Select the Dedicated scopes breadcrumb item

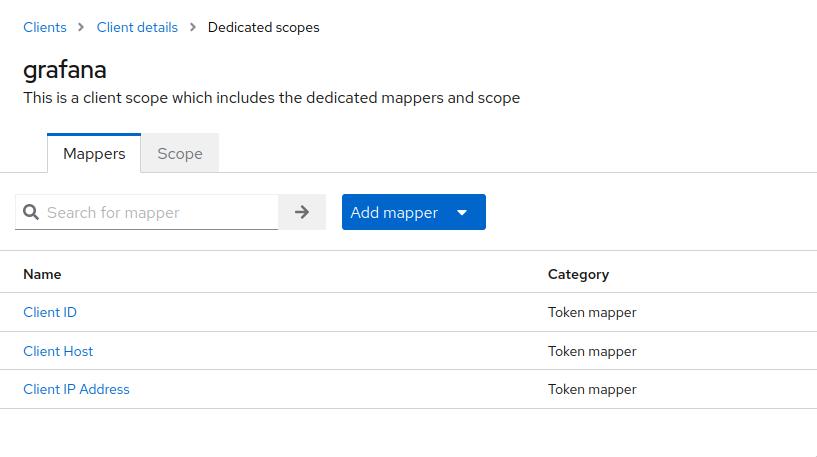pyautogui.click(x=264, y=27)
